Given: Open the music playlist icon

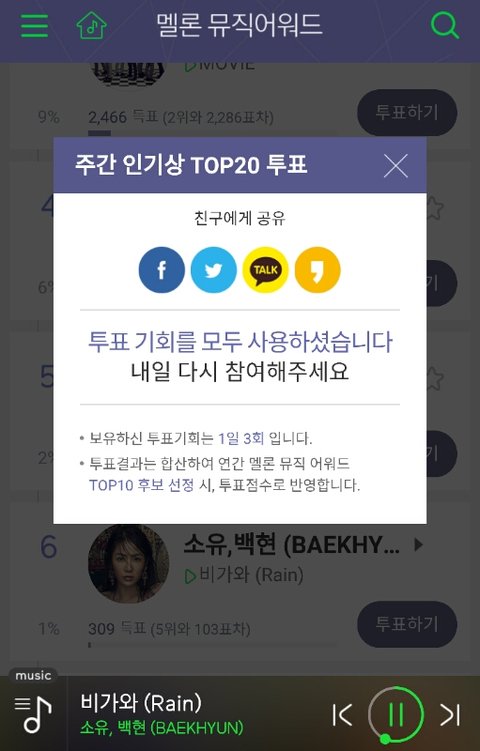Looking at the screenshot, I should (x=33, y=714).
